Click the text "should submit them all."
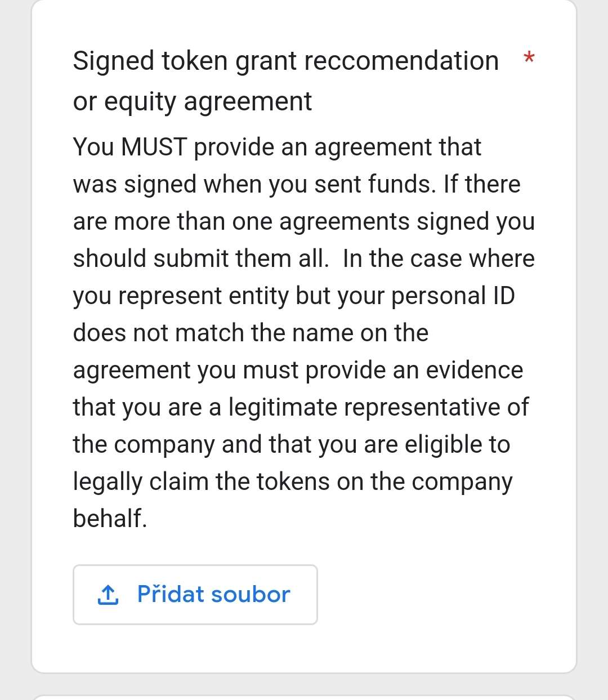 click(200, 258)
